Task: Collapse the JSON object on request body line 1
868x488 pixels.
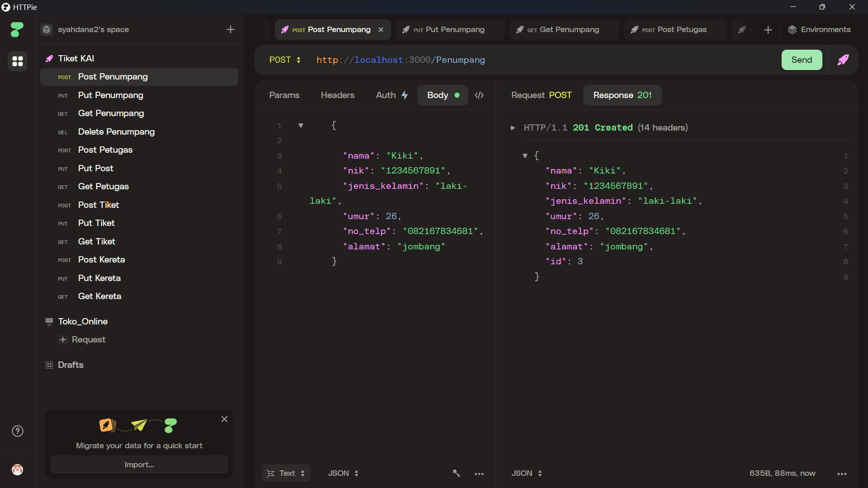Action: point(301,126)
